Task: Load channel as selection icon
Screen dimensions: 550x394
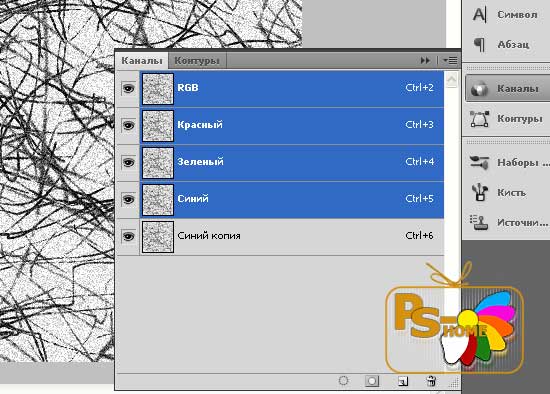Action: 344,381
